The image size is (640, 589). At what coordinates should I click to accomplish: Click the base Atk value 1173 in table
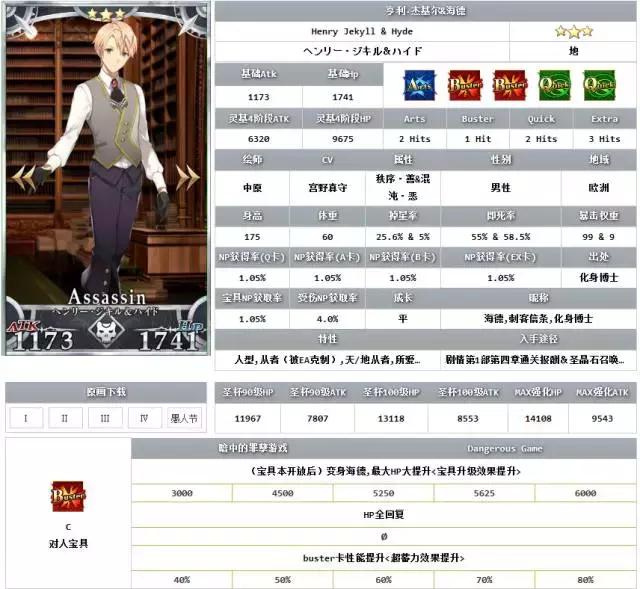259,97
